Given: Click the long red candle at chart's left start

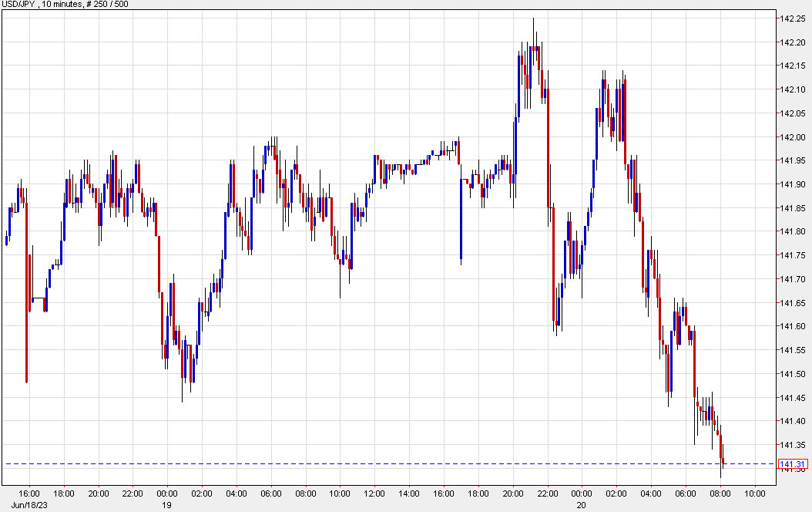Looking at the screenshot, I should tap(27, 293).
